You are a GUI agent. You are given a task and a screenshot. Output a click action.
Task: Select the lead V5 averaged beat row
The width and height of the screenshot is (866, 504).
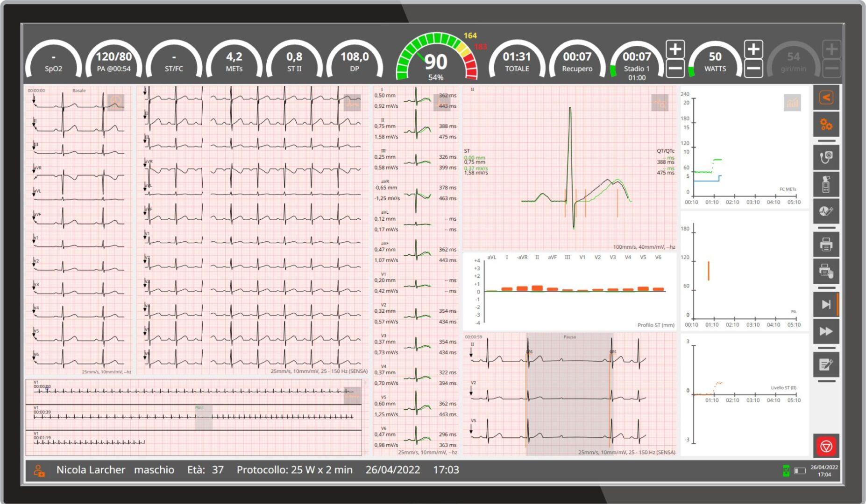[415, 406]
